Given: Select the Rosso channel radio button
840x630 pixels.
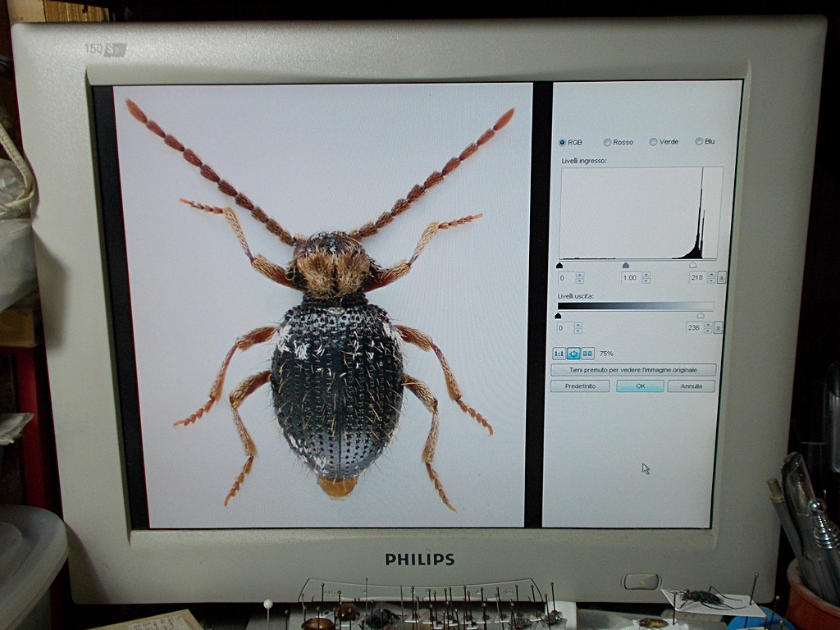Looking at the screenshot, I should point(608,142).
